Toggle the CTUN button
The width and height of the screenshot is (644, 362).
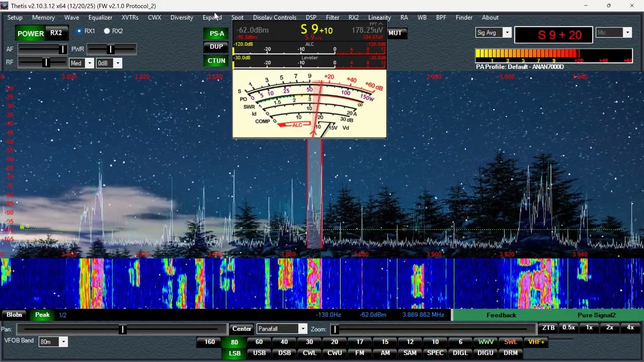[216, 60]
